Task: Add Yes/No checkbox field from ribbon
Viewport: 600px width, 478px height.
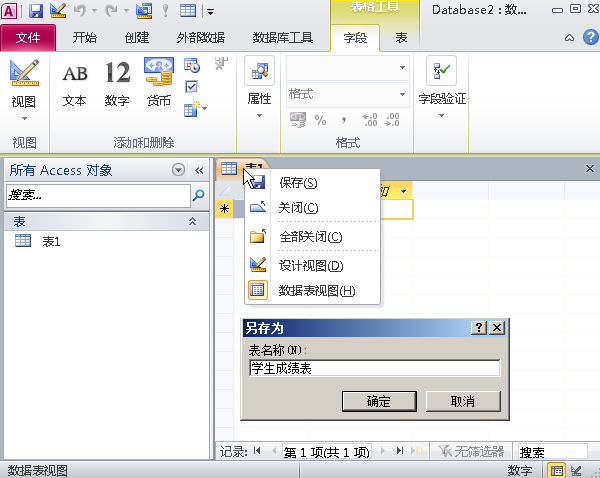Action: point(191,86)
